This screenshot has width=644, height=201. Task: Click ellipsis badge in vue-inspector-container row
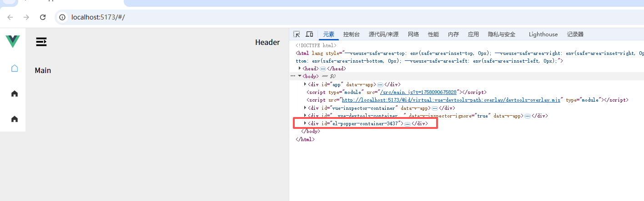point(435,108)
